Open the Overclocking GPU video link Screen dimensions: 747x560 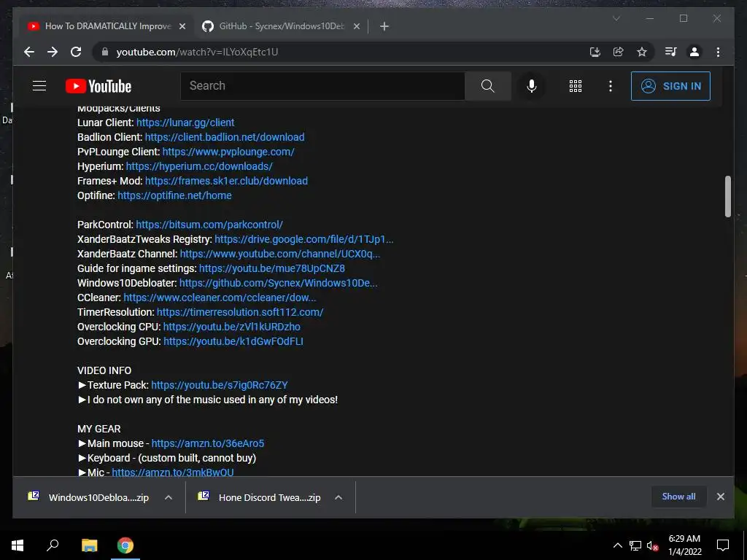click(233, 341)
